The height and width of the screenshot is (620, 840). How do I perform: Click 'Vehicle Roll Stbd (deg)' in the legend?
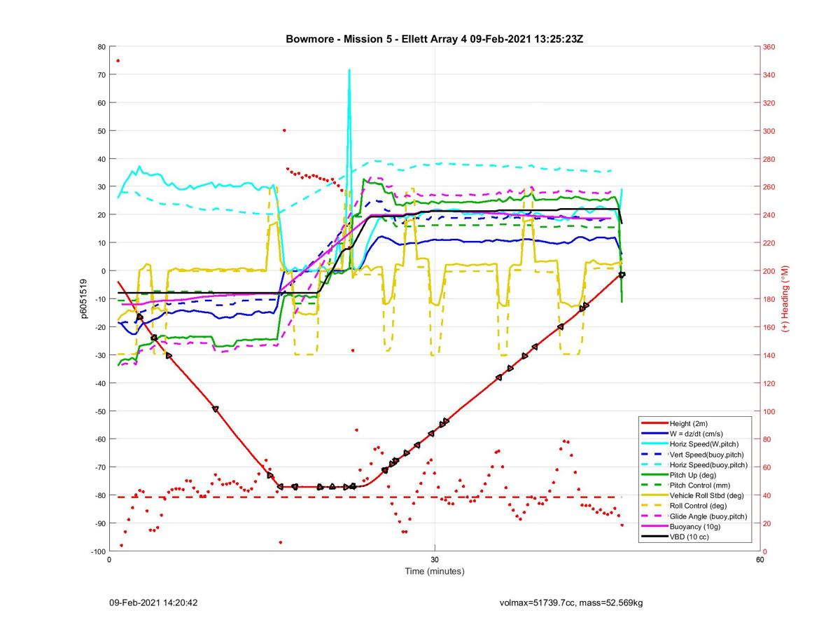[x=708, y=495]
